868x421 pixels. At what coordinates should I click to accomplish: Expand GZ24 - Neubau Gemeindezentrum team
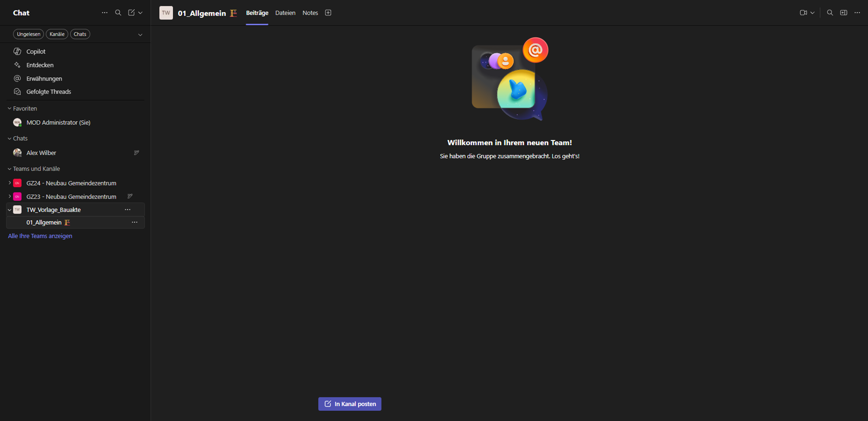10,183
